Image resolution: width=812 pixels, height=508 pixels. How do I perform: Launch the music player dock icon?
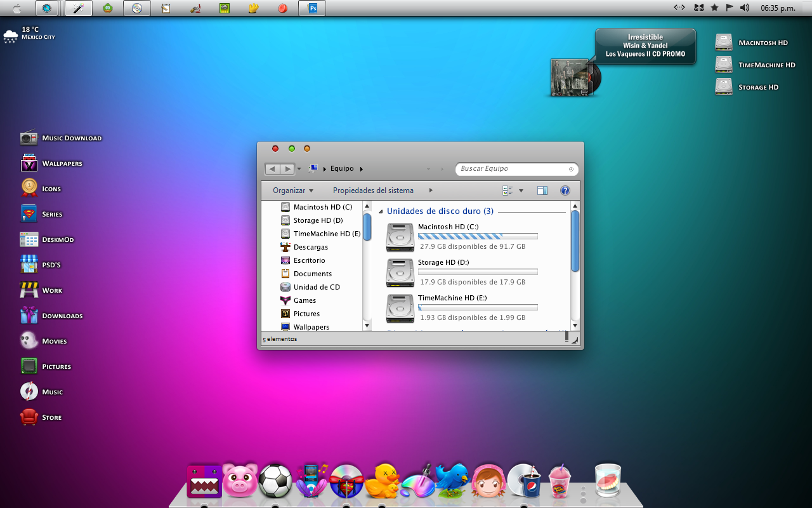[x=311, y=481]
